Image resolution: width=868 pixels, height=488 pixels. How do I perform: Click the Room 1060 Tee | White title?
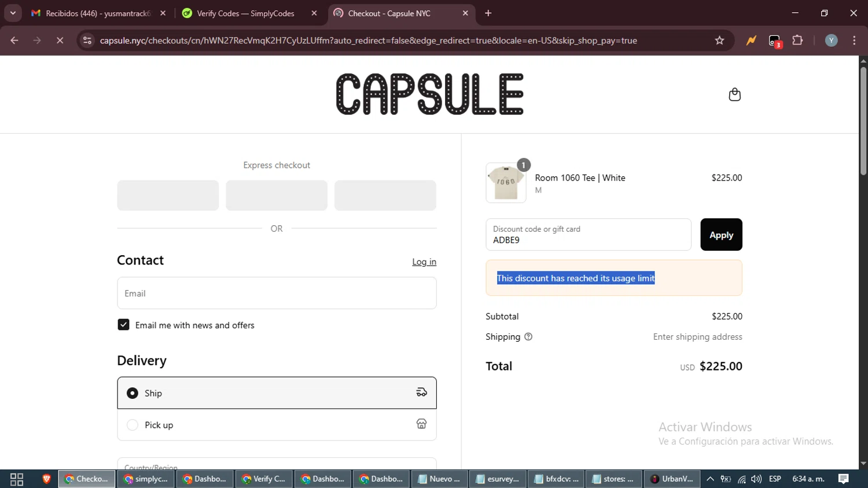tap(580, 178)
